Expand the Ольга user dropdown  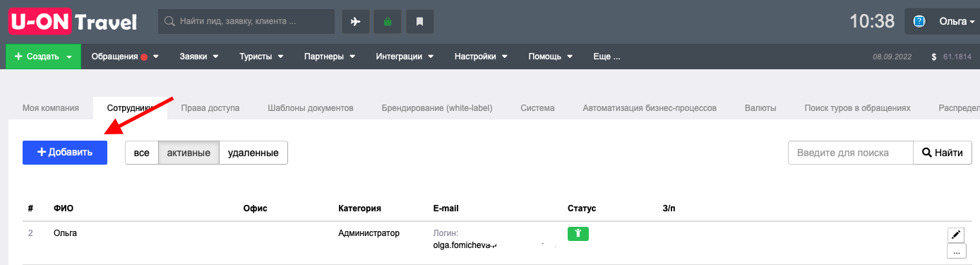pyautogui.click(x=942, y=21)
